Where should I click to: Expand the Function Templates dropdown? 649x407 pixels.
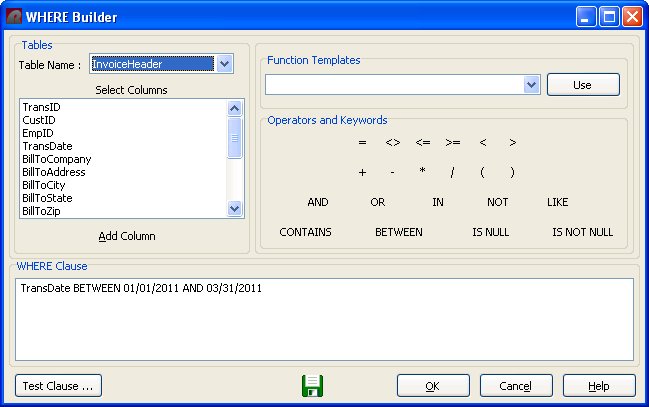point(531,85)
